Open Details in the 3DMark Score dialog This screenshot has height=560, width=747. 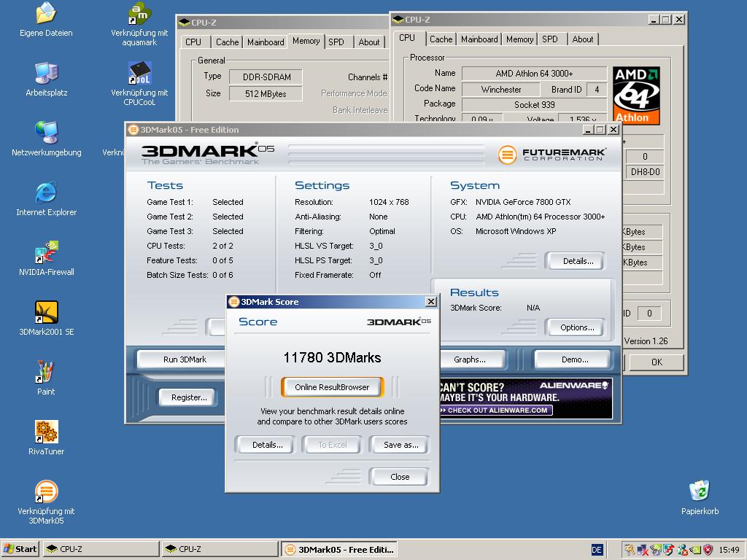pos(267,445)
